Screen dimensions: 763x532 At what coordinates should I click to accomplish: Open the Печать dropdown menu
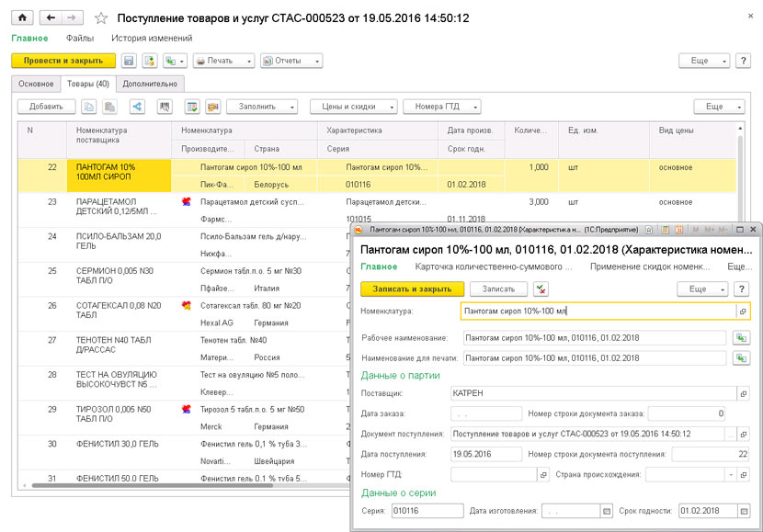pos(223,61)
